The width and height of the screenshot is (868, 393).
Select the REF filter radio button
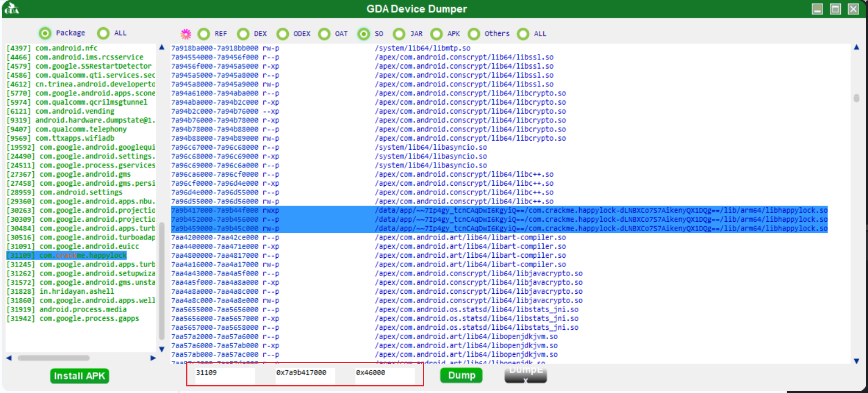pyautogui.click(x=204, y=34)
